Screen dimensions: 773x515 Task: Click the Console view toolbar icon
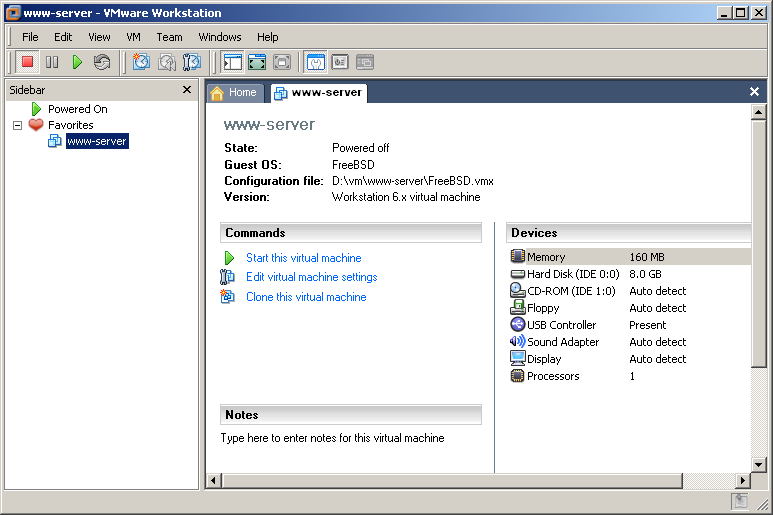click(x=365, y=62)
